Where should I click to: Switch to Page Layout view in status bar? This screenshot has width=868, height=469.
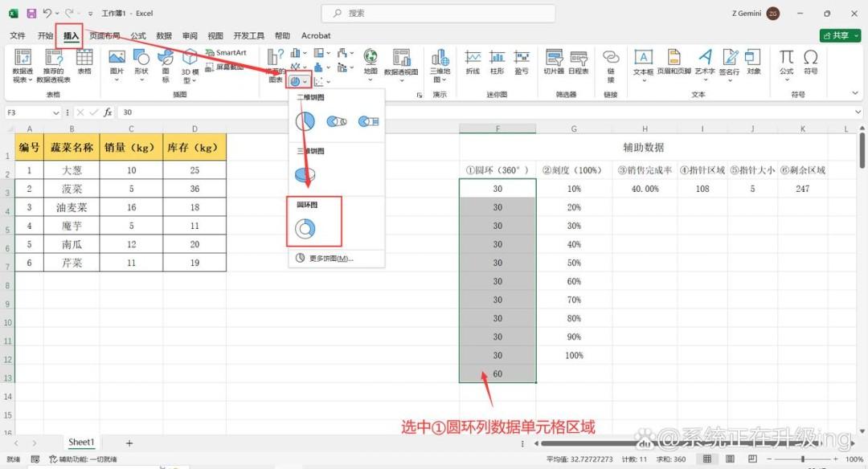coord(730,459)
